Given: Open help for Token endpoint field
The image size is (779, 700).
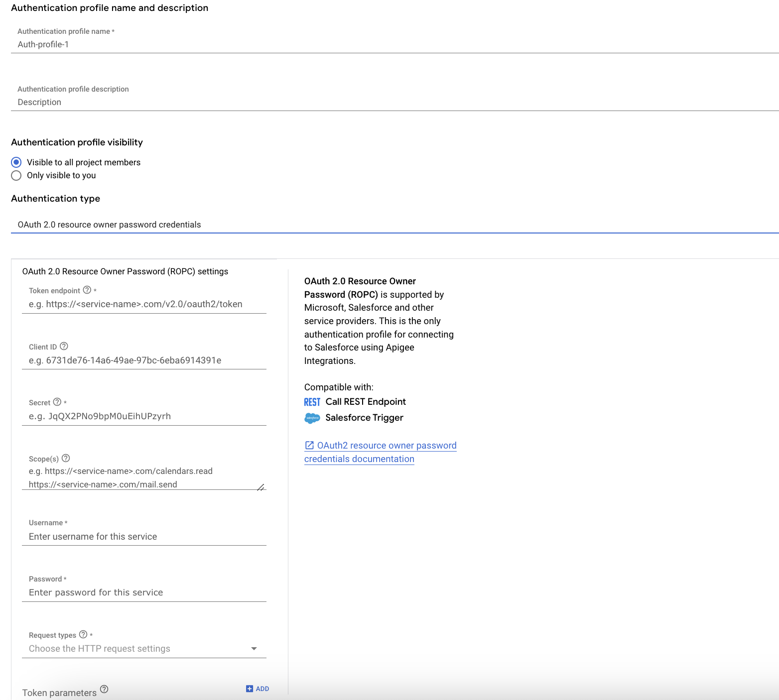Looking at the screenshot, I should (x=88, y=290).
